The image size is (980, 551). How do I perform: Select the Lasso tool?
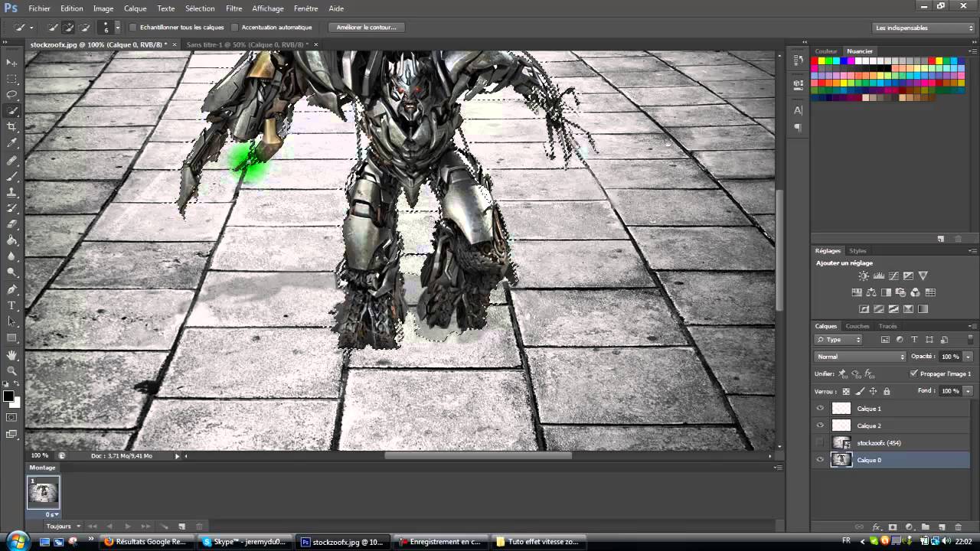[12, 95]
